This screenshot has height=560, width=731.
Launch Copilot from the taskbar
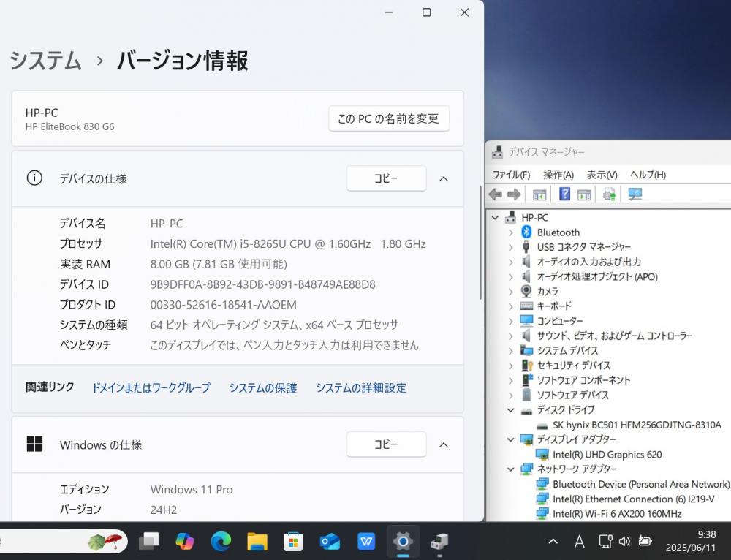click(185, 541)
